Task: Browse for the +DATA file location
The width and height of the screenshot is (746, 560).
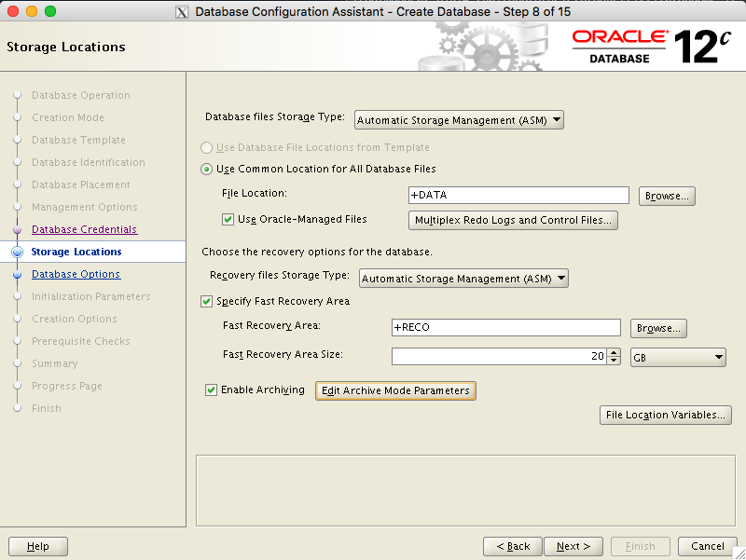Action: 667,197
